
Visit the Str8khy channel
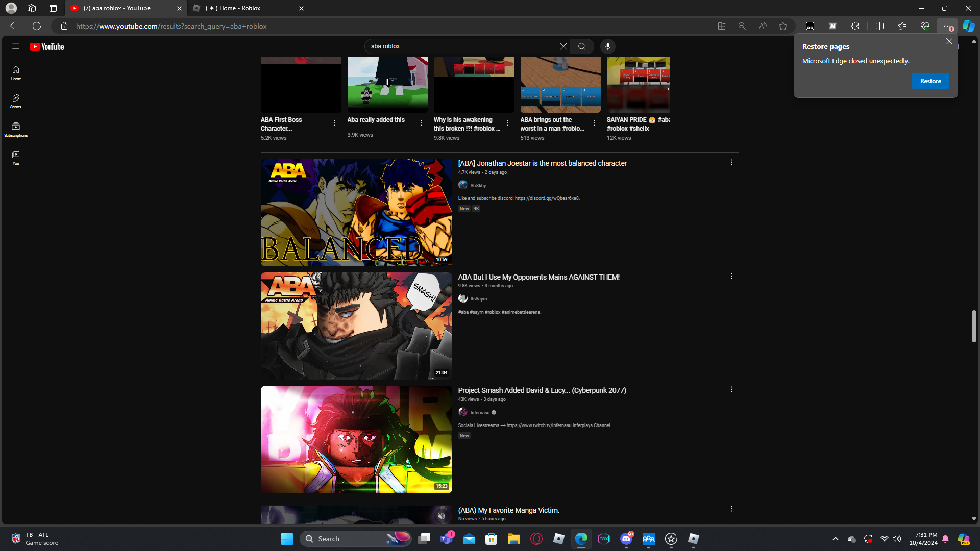(478, 186)
